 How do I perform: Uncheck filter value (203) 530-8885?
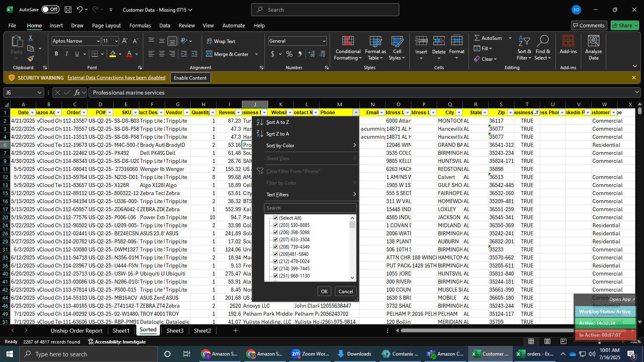point(276,225)
